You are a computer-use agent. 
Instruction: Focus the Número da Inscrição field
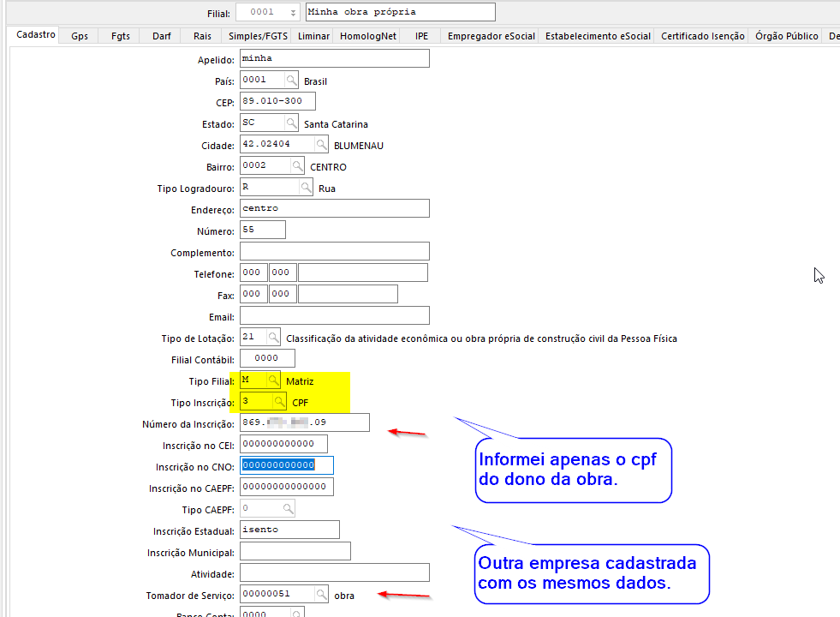(x=304, y=422)
